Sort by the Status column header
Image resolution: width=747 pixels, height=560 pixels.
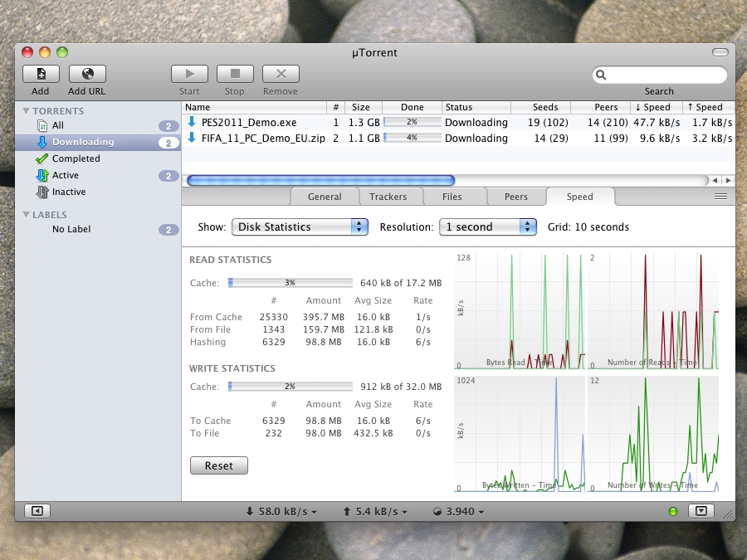[x=476, y=107]
